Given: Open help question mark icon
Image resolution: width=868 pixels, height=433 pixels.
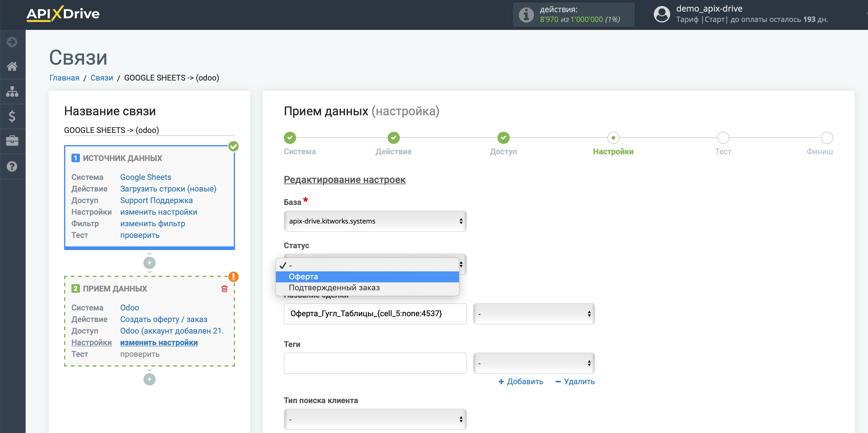Looking at the screenshot, I should tap(12, 166).
